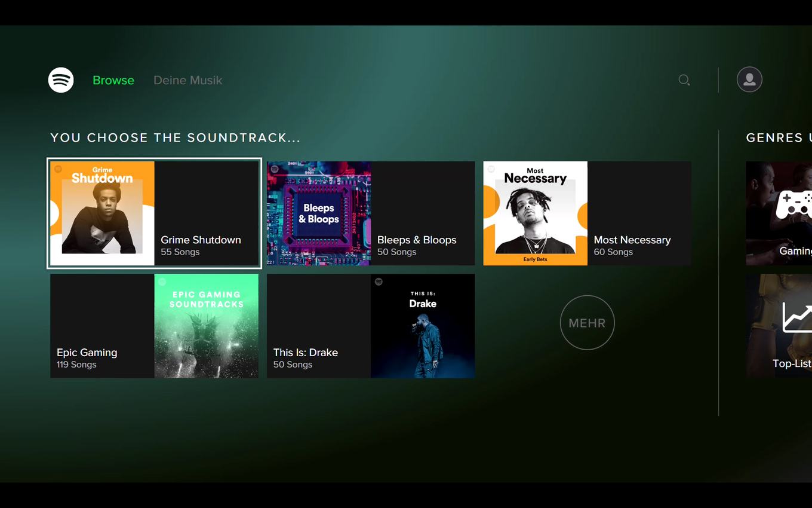Select the 'Grime Shutdown' playlist title

pyautogui.click(x=201, y=240)
